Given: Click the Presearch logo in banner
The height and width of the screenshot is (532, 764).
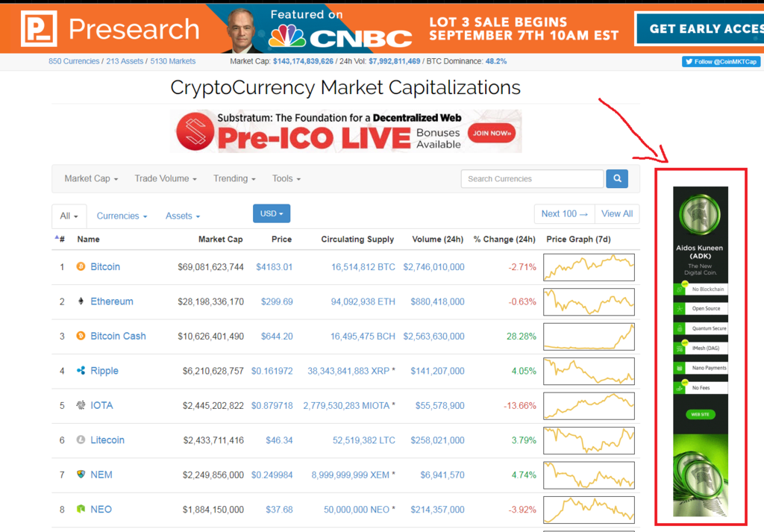Looking at the screenshot, I should click(110, 29).
